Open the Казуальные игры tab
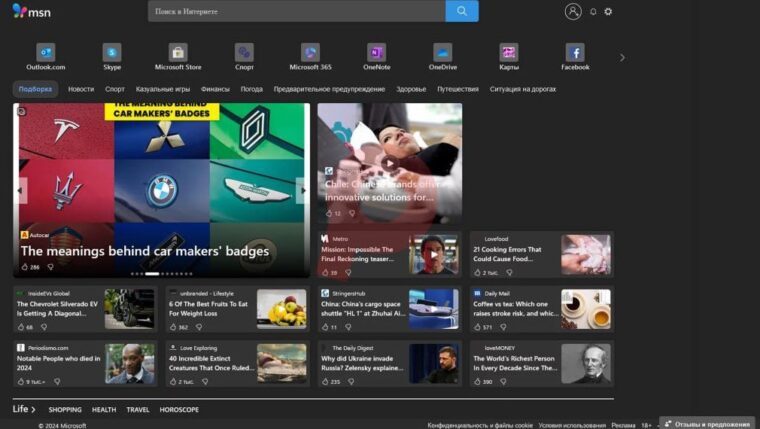This screenshot has height=429, width=760. (163, 89)
